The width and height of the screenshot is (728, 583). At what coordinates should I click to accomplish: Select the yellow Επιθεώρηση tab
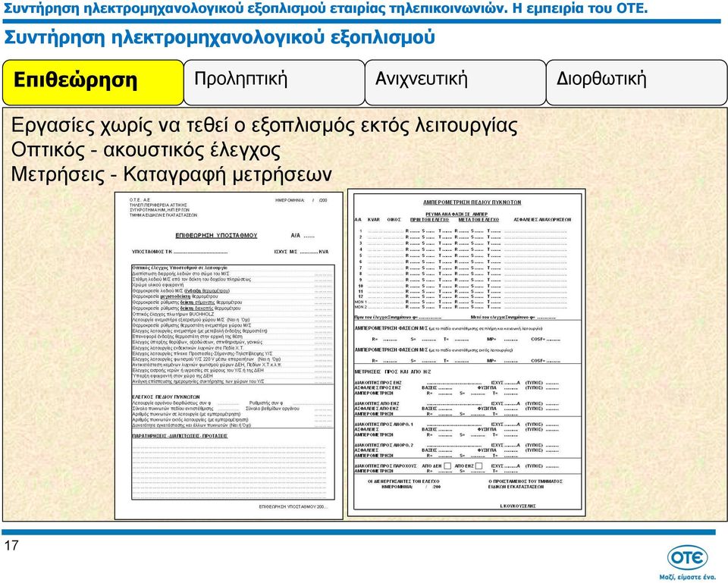click(x=93, y=82)
